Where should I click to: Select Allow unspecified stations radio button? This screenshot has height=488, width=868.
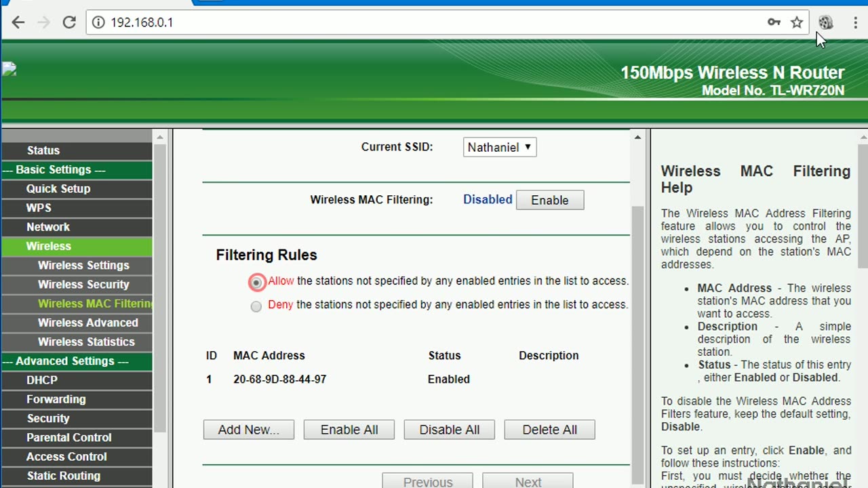(256, 282)
